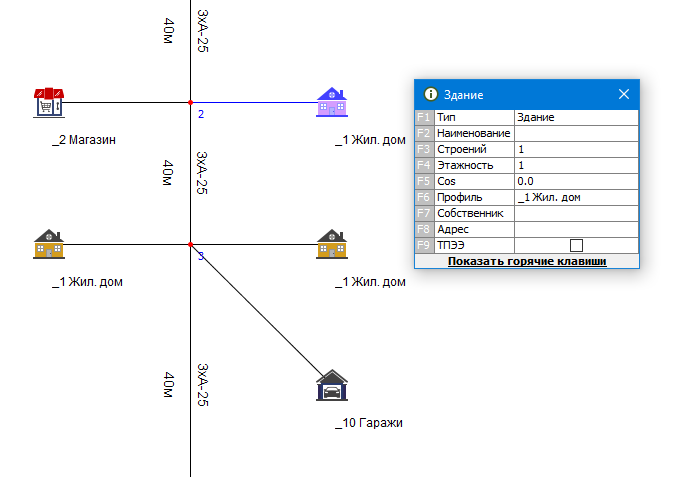The width and height of the screenshot is (686, 477).
Task: Close the Здание properties panel
Action: [624, 94]
